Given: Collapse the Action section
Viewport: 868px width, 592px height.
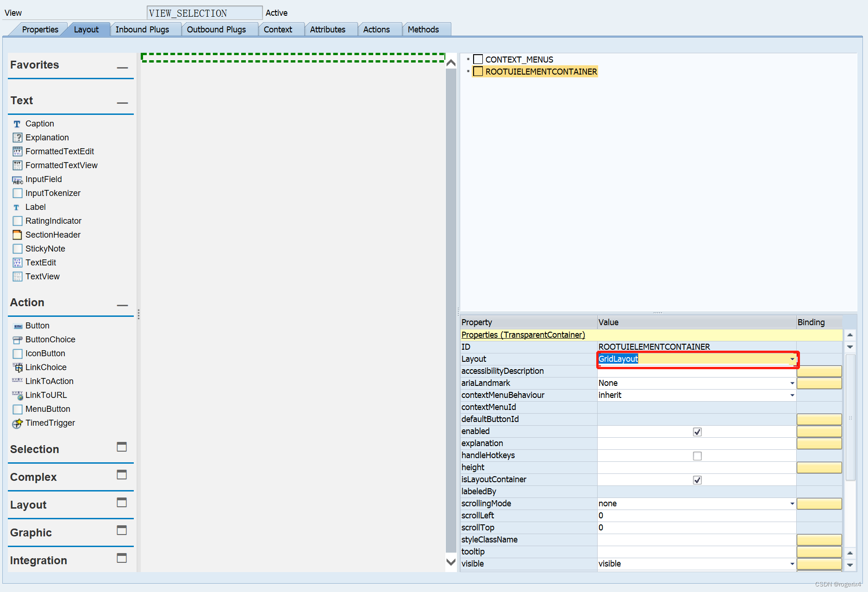Looking at the screenshot, I should point(122,305).
